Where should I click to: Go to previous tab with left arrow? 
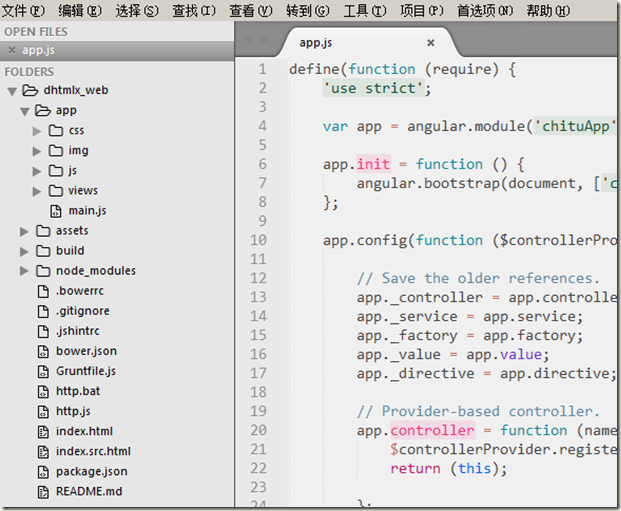(248, 39)
